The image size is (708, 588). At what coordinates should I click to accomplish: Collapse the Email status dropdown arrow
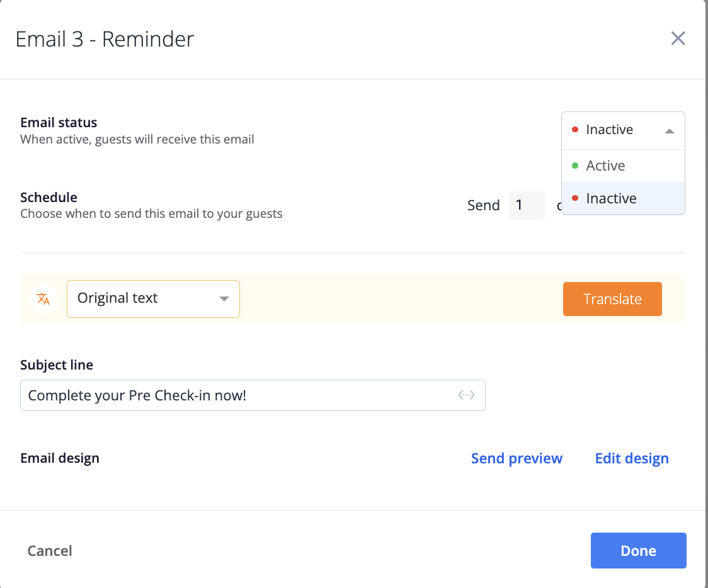click(x=670, y=131)
